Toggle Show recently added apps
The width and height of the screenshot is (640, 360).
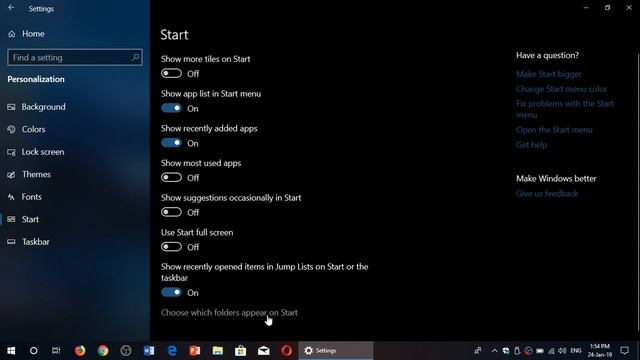tap(171, 143)
